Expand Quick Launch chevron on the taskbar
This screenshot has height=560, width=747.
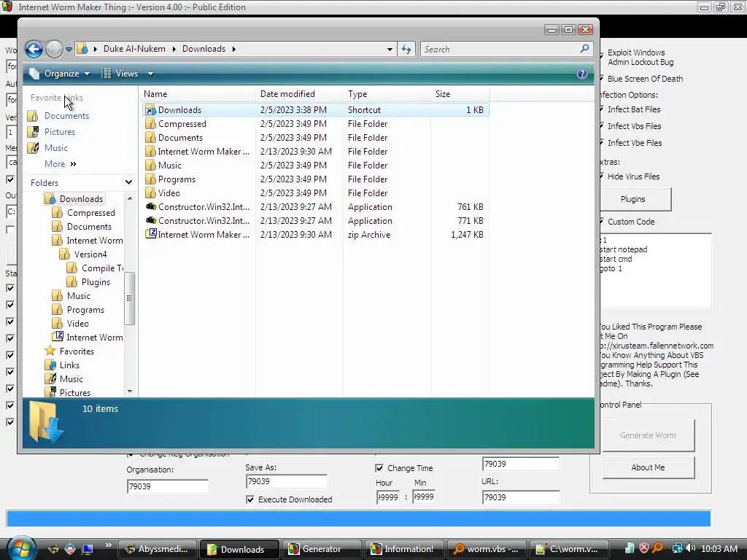(x=108, y=545)
